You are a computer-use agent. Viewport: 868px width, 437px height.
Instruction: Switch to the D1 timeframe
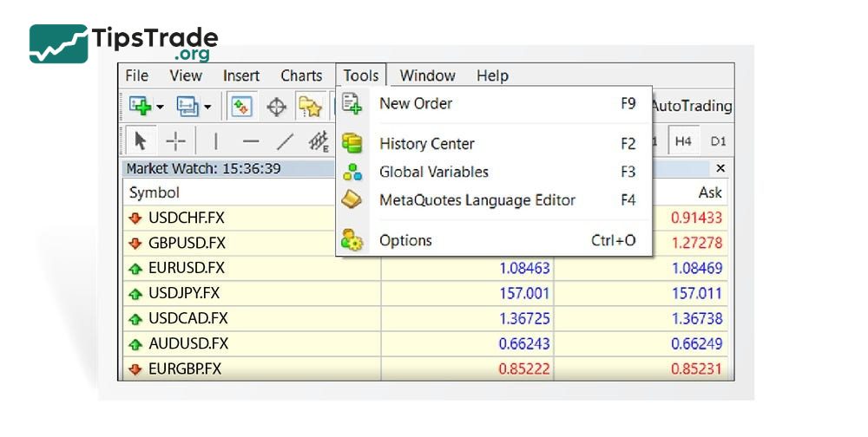click(x=717, y=140)
